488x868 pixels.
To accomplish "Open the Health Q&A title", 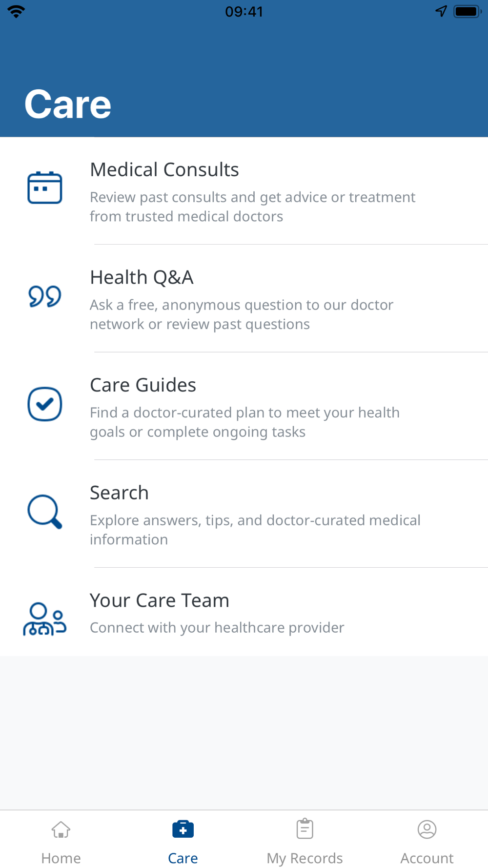I will [x=142, y=277].
